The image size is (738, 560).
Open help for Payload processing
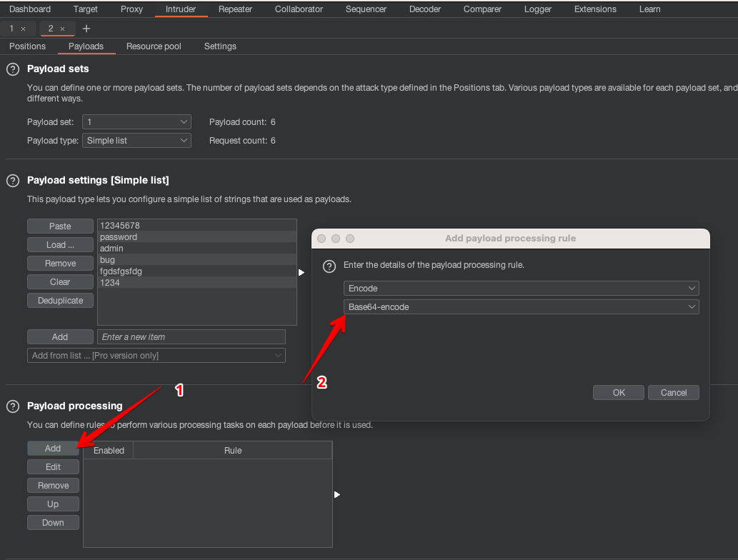click(x=13, y=406)
